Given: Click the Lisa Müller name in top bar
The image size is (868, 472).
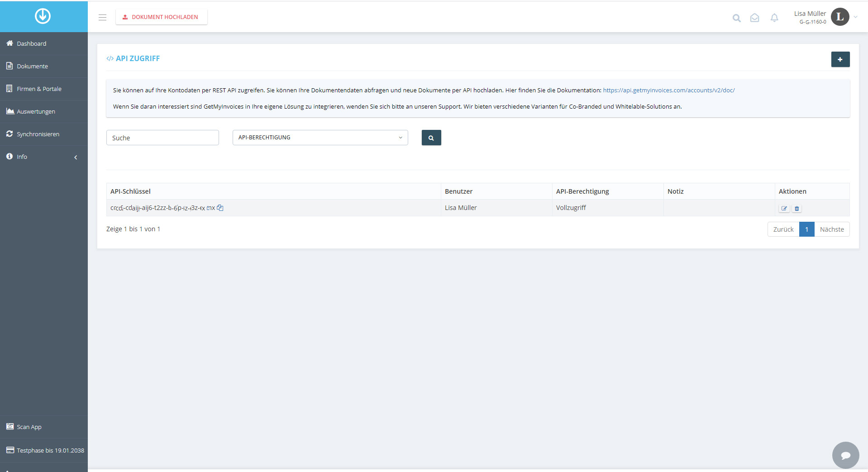Looking at the screenshot, I should click(x=810, y=14).
